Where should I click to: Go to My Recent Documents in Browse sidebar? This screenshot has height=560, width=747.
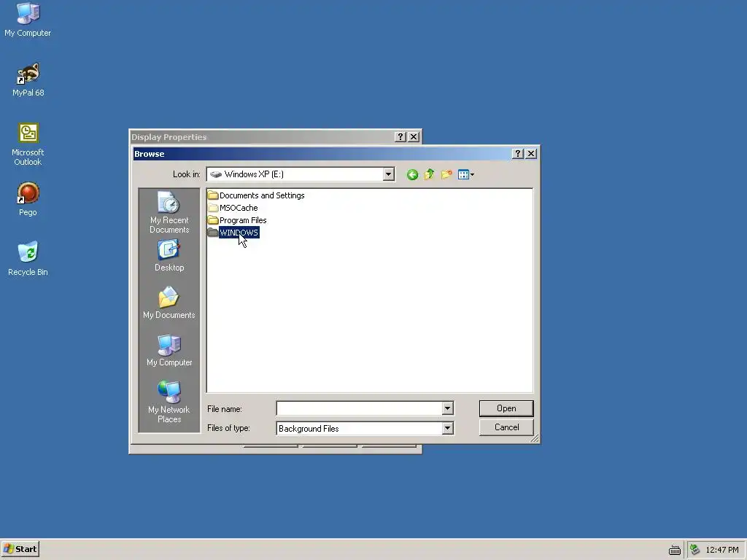[x=169, y=212]
